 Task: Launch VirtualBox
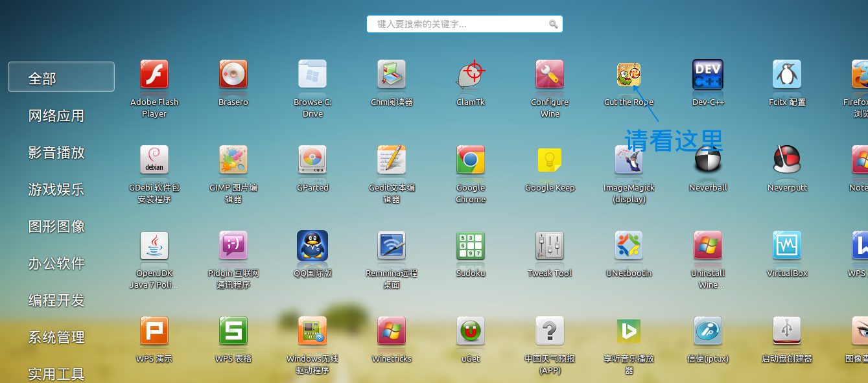pos(787,245)
